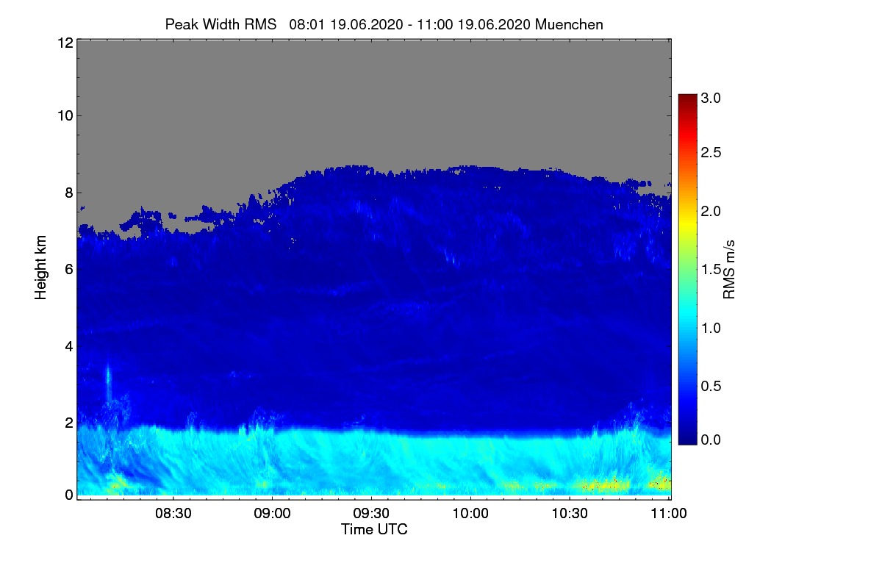Click the colorbar value 0.5
The width and height of the screenshot is (882, 588).
pyautogui.click(x=712, y=386)
